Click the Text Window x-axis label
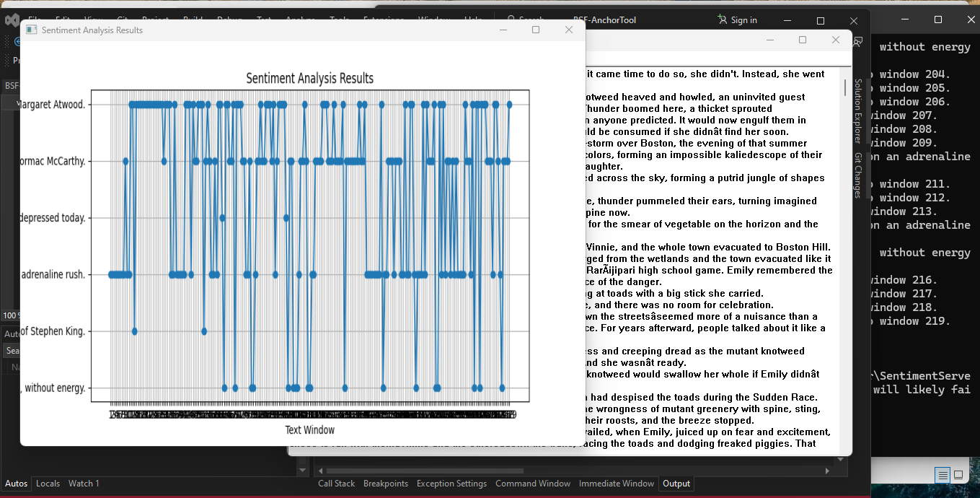Viewport: 980px width, 498px height. point(310,429)
